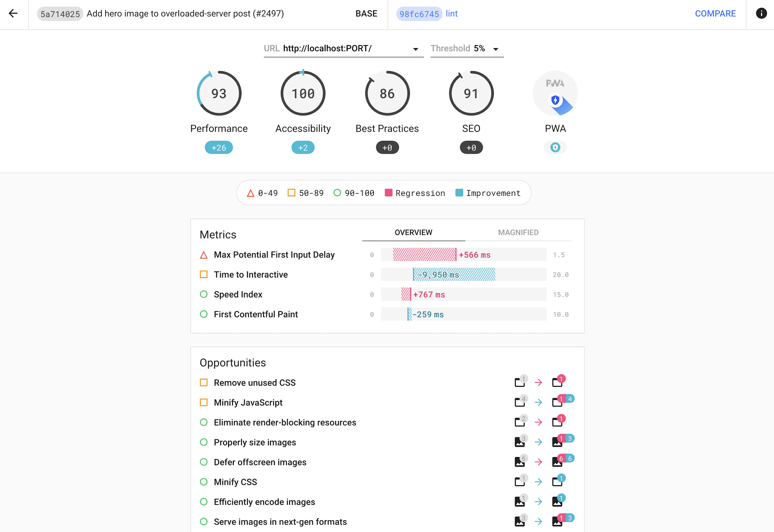This screenshot has height=532, width=774.
Task: Click the arrow icon next to Properly size images
Action: [x=539, y=442]
